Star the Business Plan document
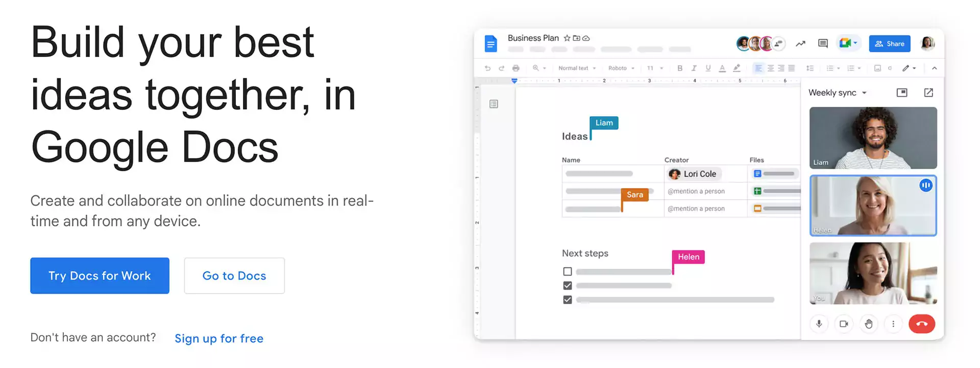 [567, 38]
